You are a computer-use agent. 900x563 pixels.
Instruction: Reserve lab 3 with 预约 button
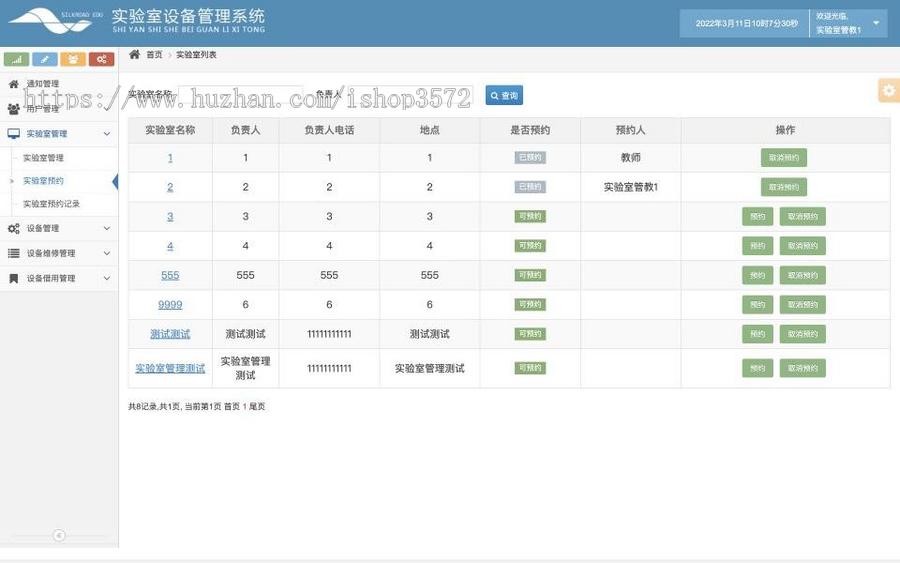tap(757, 216)
